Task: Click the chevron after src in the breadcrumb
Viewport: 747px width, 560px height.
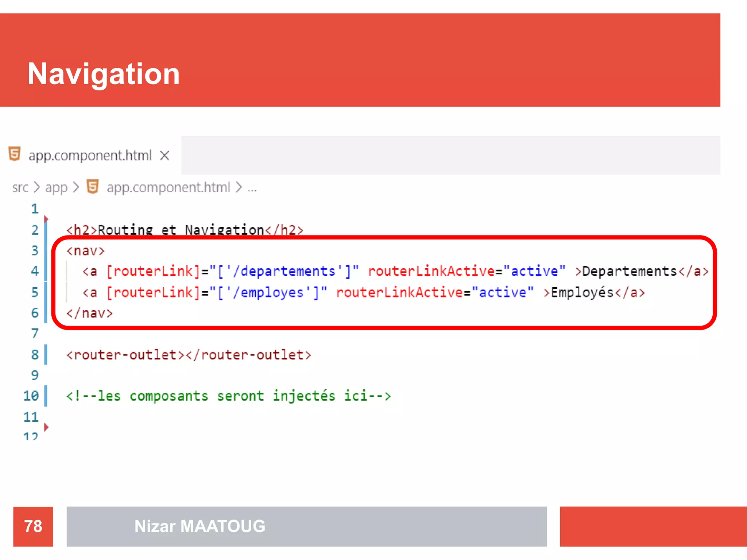Action: 37,187
